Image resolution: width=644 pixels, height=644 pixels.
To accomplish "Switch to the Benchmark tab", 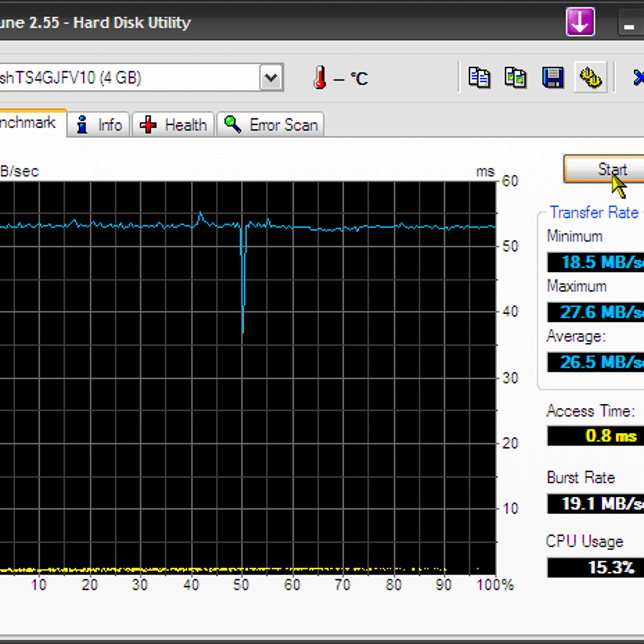I will [33, 123].
